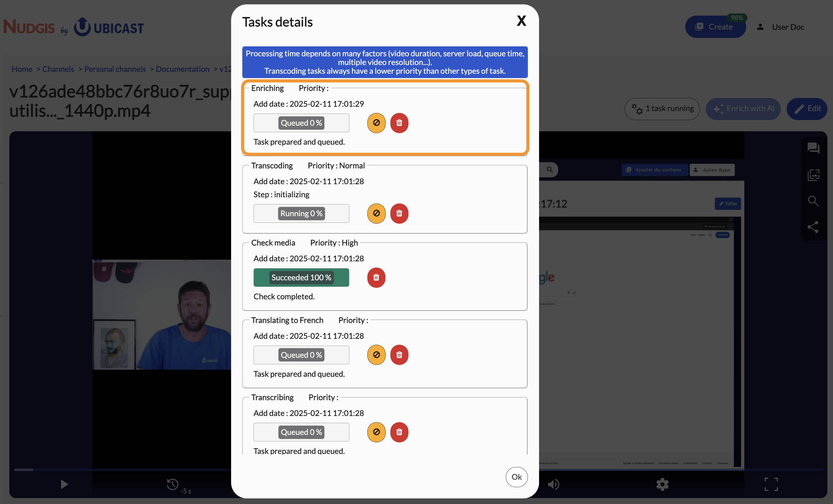Open the comments panel icon

[813, 148]
